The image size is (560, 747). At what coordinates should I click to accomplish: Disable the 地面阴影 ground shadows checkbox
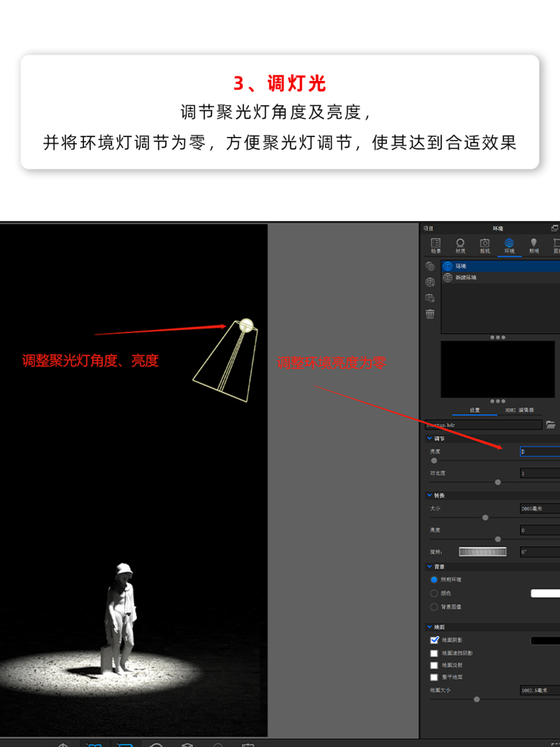(x=434, y=640)
